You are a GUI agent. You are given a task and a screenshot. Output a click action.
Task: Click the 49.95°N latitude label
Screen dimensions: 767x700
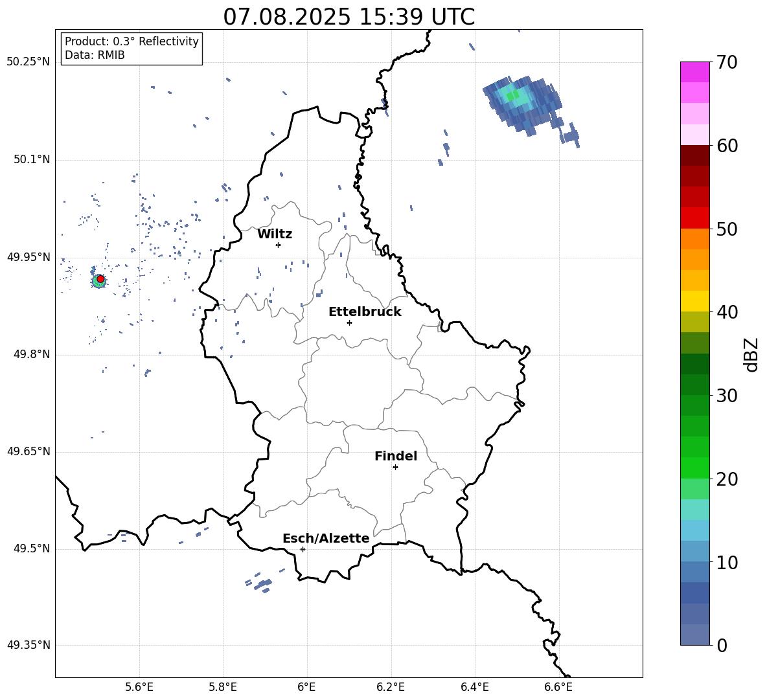[x=28, y=257]
